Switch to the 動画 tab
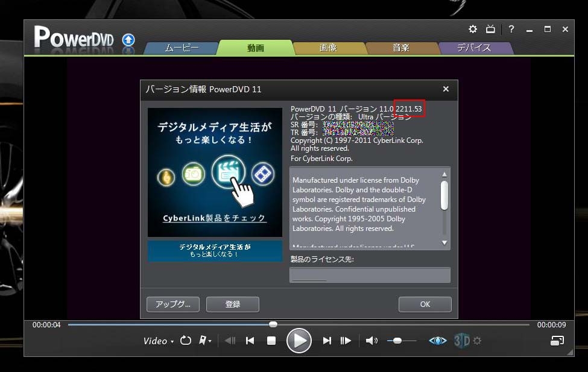This screenshot has width=588, height=372. (x=255, y=48)
